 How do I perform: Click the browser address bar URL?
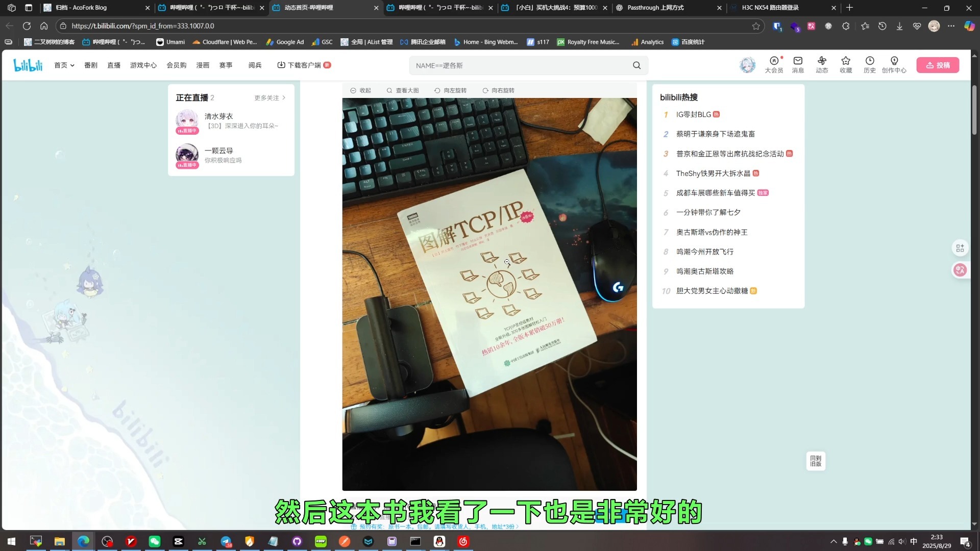[x=143, y=26]
